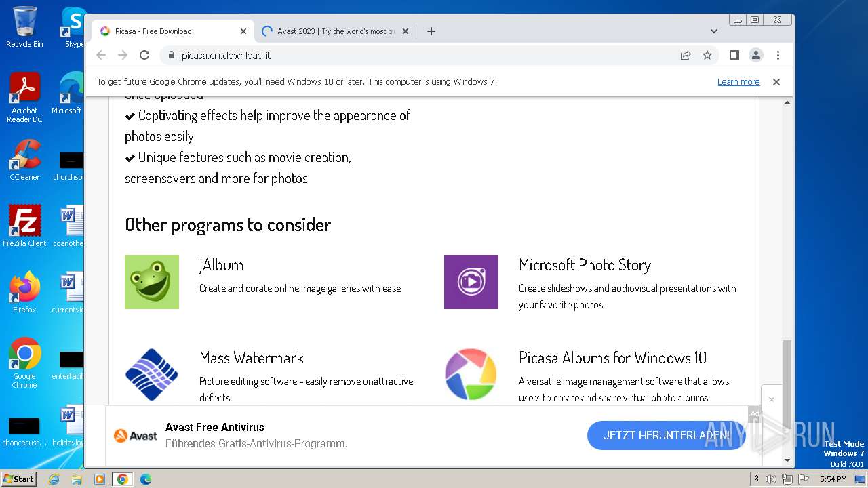Go back using the browser back arrow
Viewport: 868px width, 488px height.
pyautogui.click(x=101, y=55)
